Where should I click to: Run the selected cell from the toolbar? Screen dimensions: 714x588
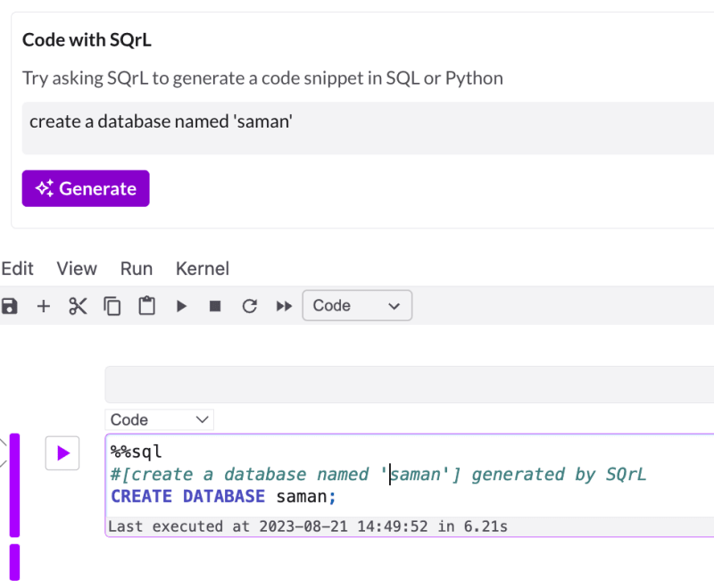[x=181, y=306]
